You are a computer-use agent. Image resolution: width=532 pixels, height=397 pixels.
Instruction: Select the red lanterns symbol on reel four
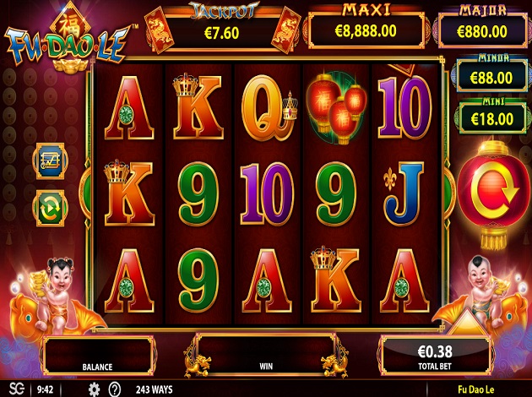coord(336,108)
